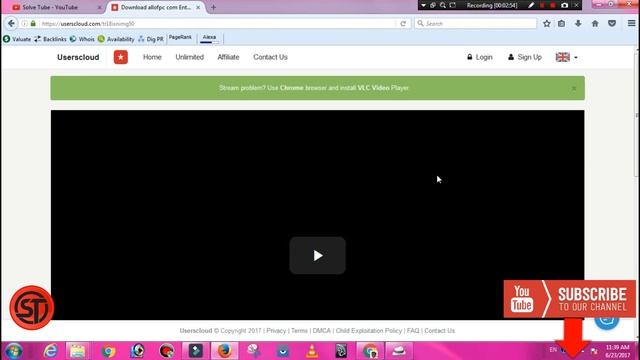Image resolution: width=640 pixels, height=360 pixels.
Task: Open the Windows Start button
Action: click(13, 351)
